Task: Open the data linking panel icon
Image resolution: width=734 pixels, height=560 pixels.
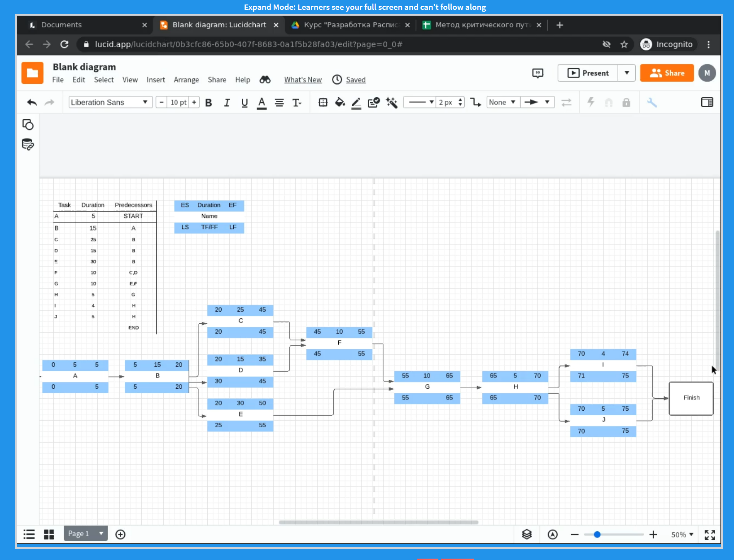Action: 28,144
